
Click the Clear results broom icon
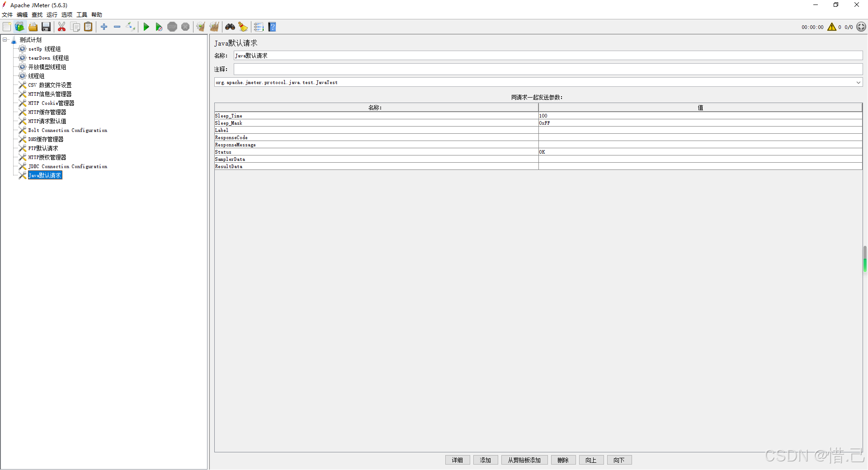(x=201, y=27)
